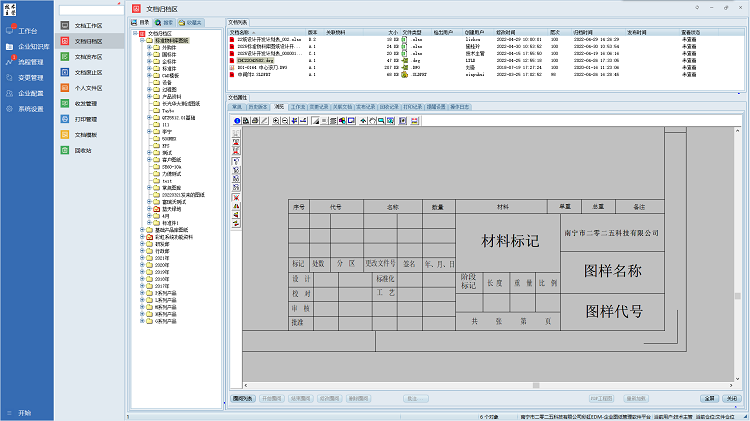Switch to the 收藏夹 tab in the tree panel
Viewport: 750px width, 421px height.
point(190,22)
